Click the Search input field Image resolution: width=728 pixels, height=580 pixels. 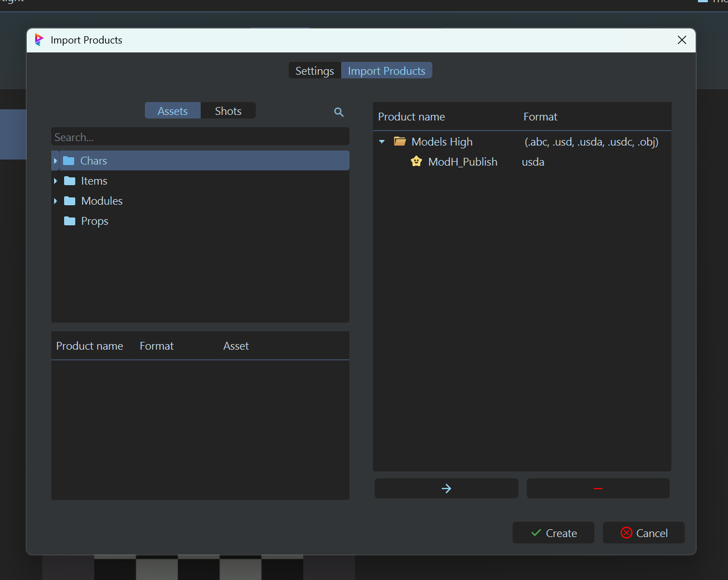200,137
